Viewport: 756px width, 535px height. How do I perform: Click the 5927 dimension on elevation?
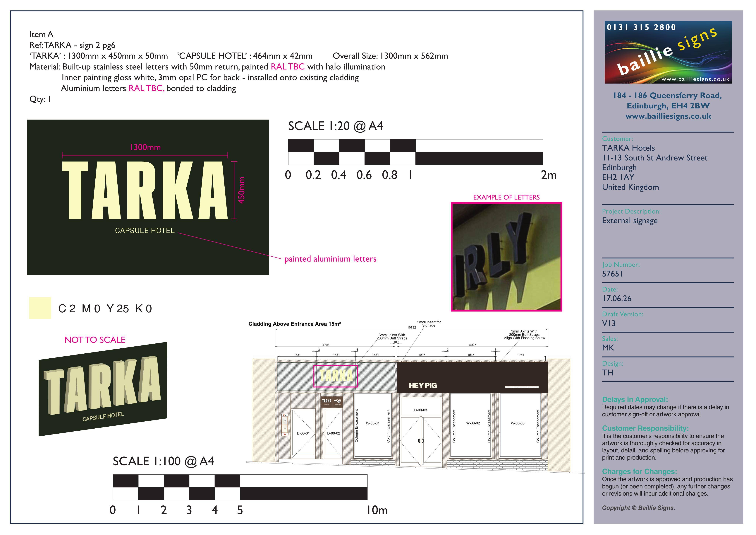[x=472, y=345]
